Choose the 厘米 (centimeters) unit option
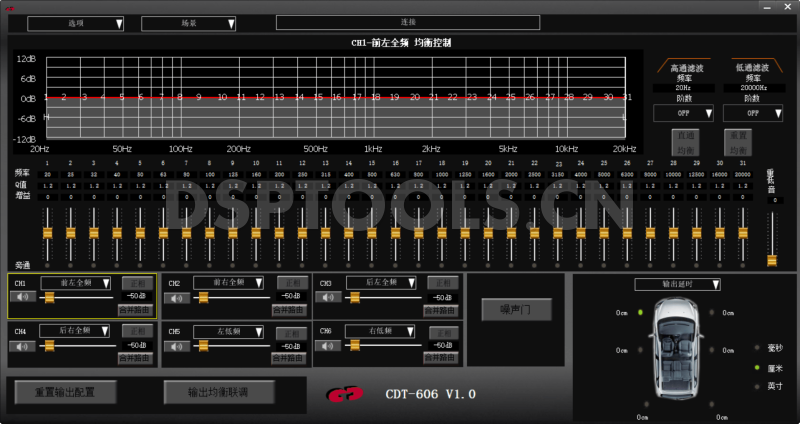Viewport: 800px width, 424px height. (x=775, y=368)
